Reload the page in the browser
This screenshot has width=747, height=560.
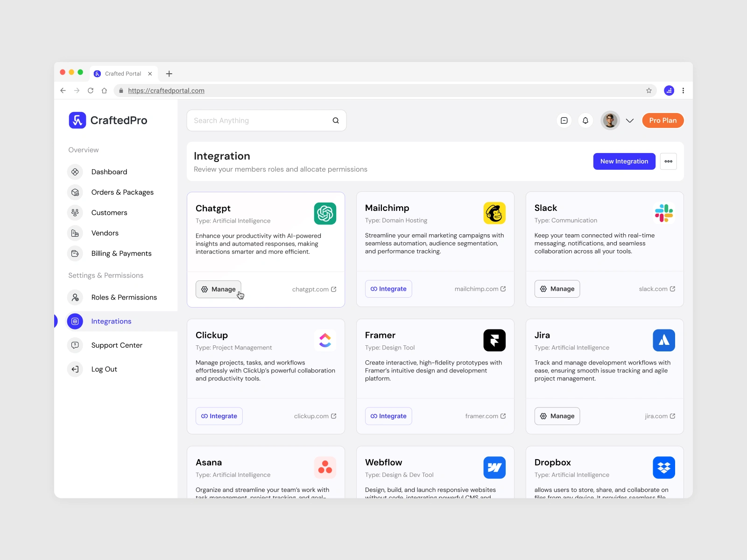(x=91, y=91)
